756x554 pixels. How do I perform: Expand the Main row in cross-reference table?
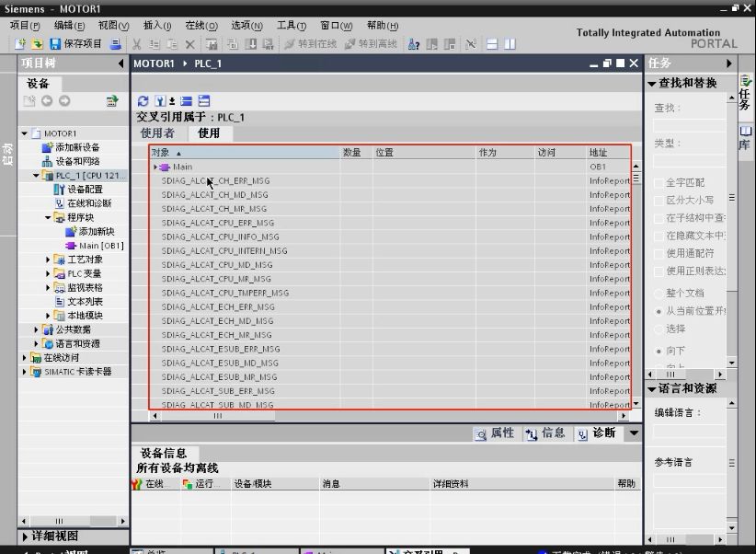[155, 167]
